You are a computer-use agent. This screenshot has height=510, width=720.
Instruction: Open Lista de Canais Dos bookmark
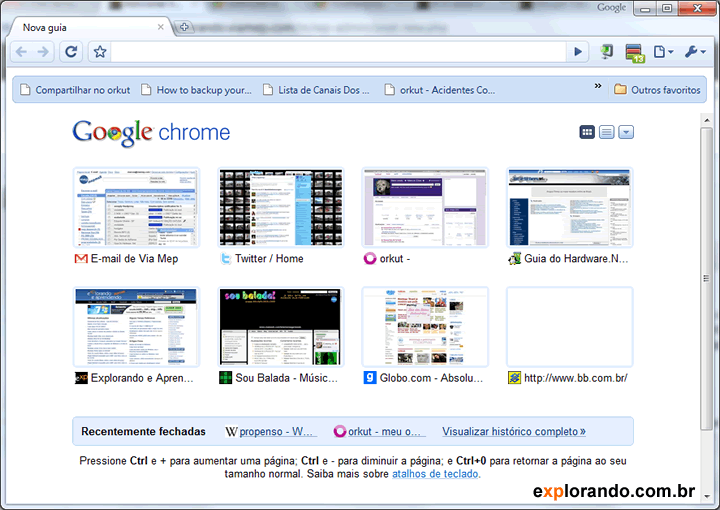(316, 90)
